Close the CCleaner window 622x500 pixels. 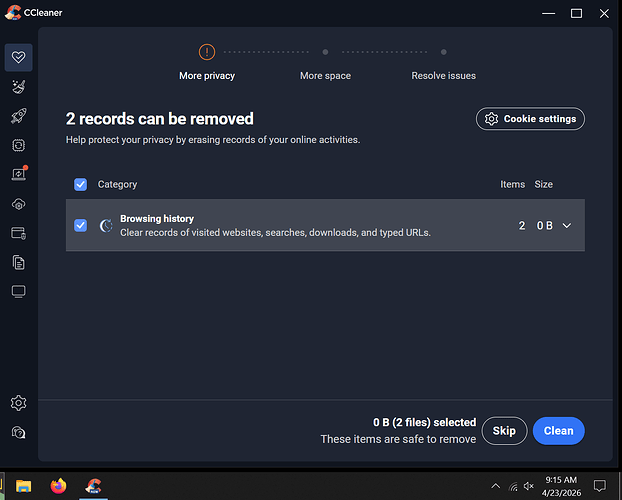(604, 13)
